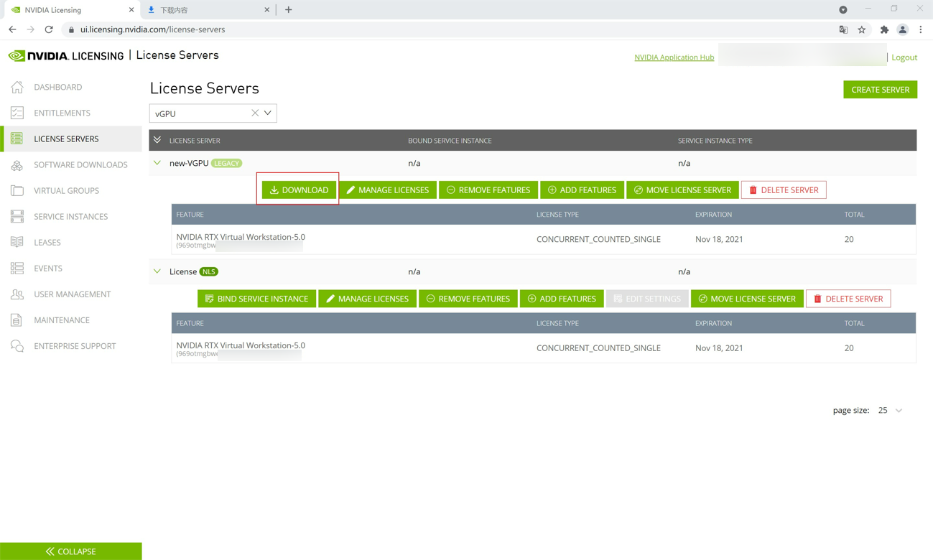Click the Enterprise Support chat icon
The width and height of the screenshot is (933, 560).
17,346
